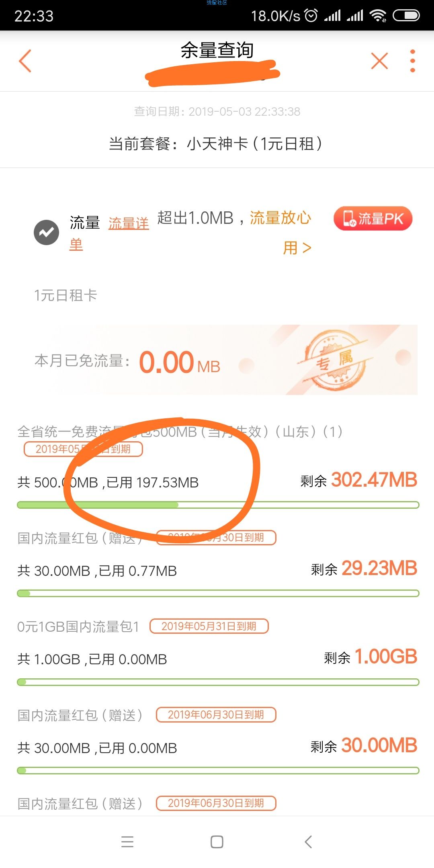The width and height of the screenshot is (434, 868).
Task: Open the 流量PK button
Action: click(x=373, y=219)
